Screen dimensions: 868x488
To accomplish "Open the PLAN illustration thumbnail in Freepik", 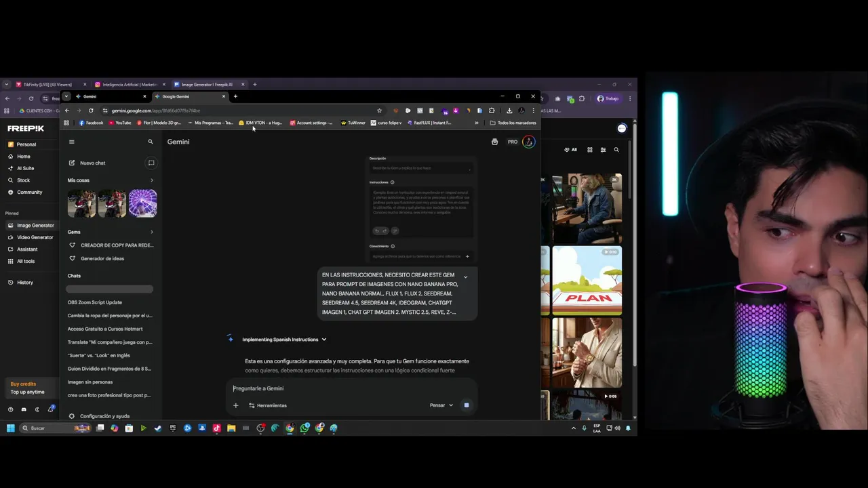I will [587, 281].
